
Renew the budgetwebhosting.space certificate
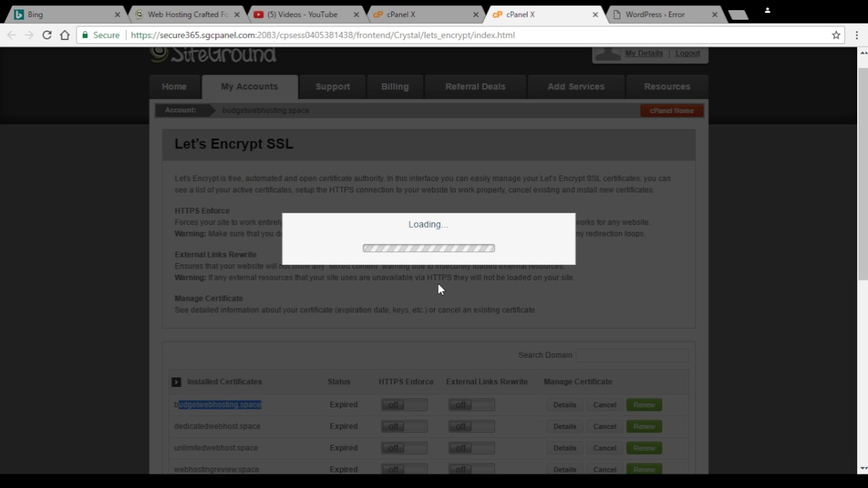tap(644, 405)
